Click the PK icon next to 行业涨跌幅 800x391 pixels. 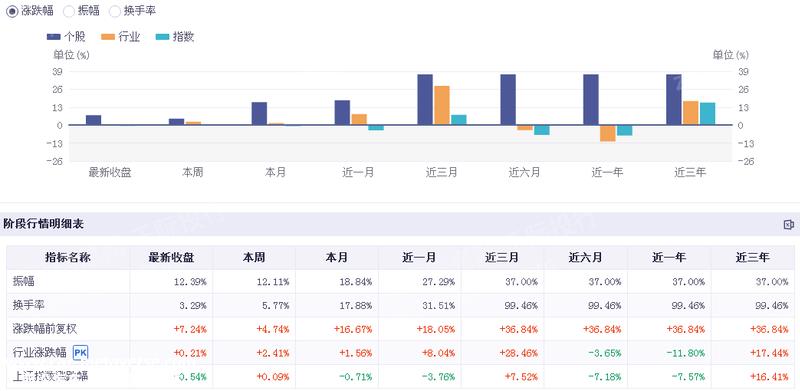tap(80, 352)
